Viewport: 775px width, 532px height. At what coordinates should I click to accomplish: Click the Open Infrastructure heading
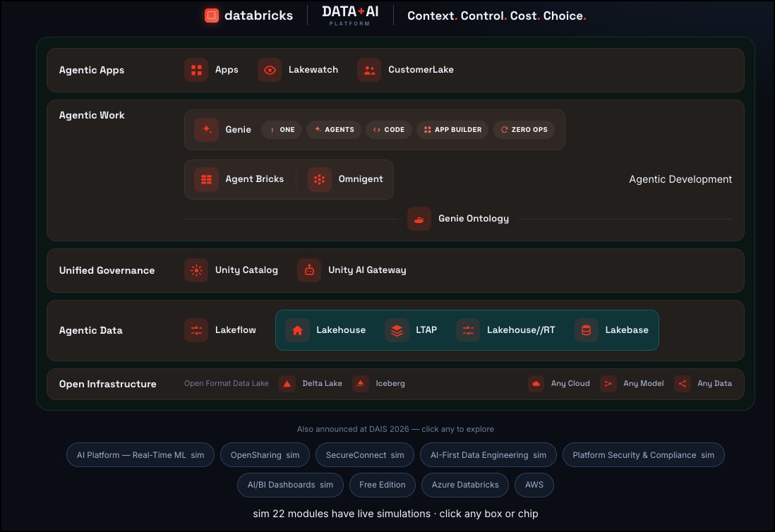107,384
